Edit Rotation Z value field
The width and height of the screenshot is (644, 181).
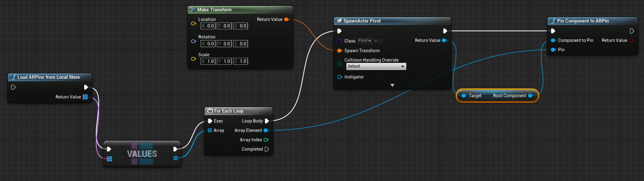pyautogui.click(x=240, y=44)
